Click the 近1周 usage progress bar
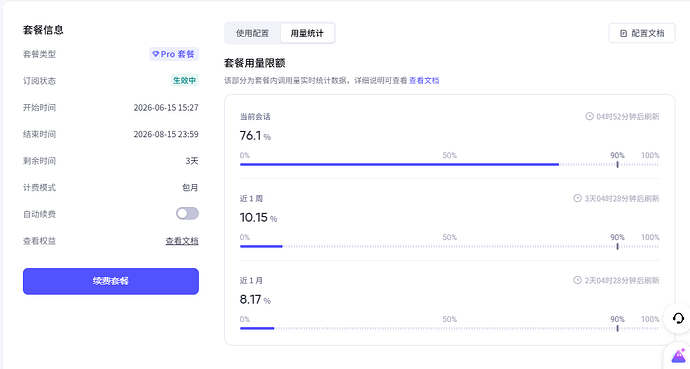This screenshot has height=369, width=690. click(x=449, y=246)
